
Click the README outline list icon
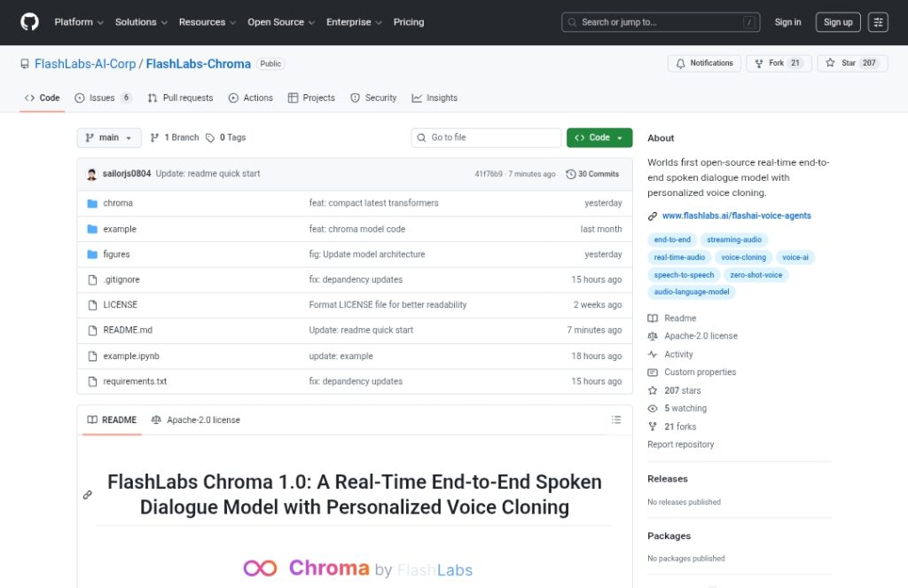click(x=616, y=419)
